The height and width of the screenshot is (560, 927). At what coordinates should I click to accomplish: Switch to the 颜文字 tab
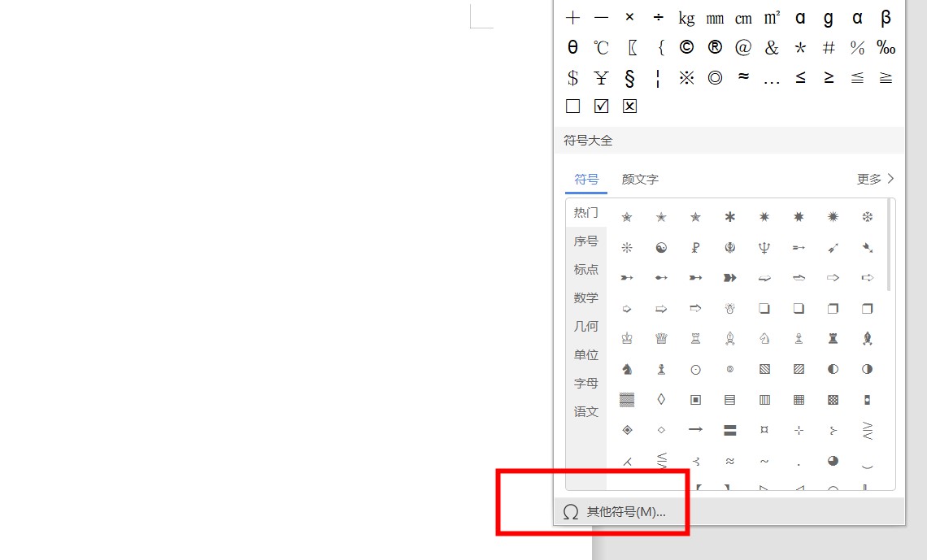[640, 179]
